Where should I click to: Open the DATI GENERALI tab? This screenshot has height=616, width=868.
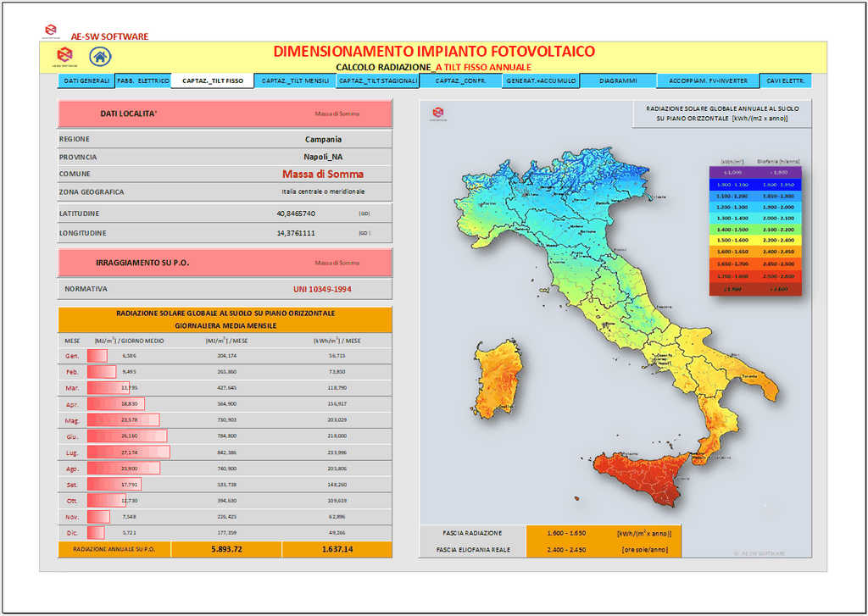coord(87,81)
